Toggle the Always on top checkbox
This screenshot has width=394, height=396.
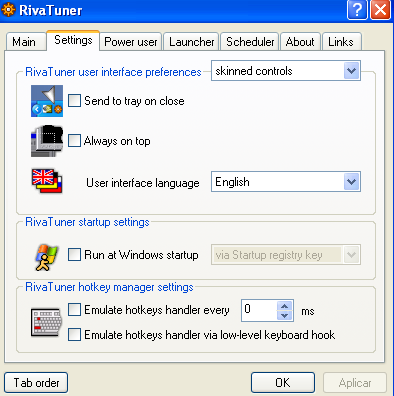(x=74, y=140)
